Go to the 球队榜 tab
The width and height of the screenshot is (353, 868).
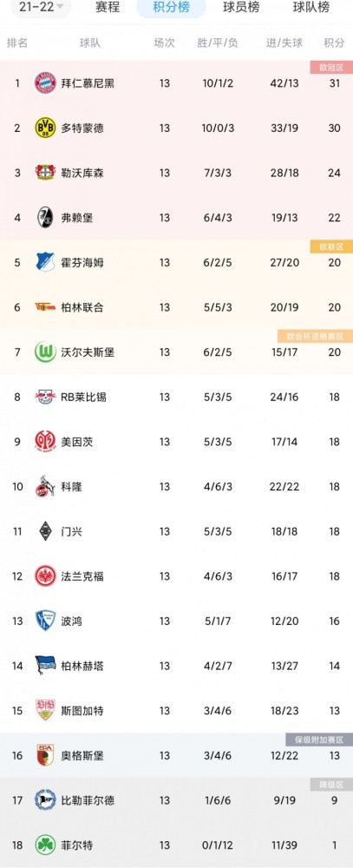[x=311, y=7]
